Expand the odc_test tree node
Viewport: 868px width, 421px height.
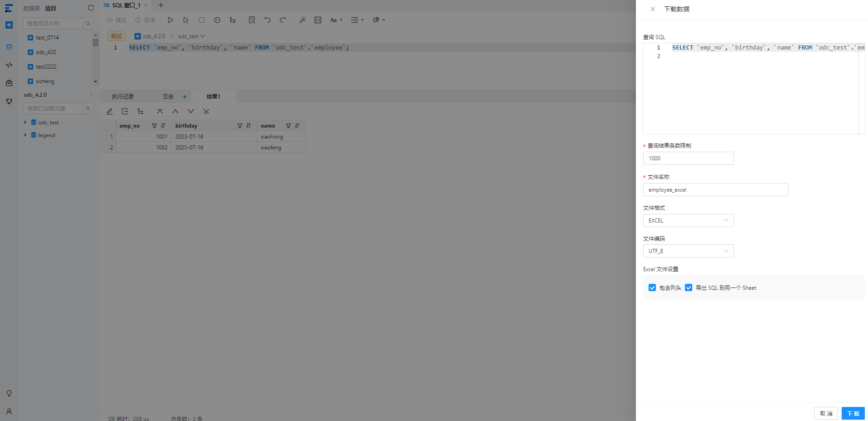coord(25,122)
